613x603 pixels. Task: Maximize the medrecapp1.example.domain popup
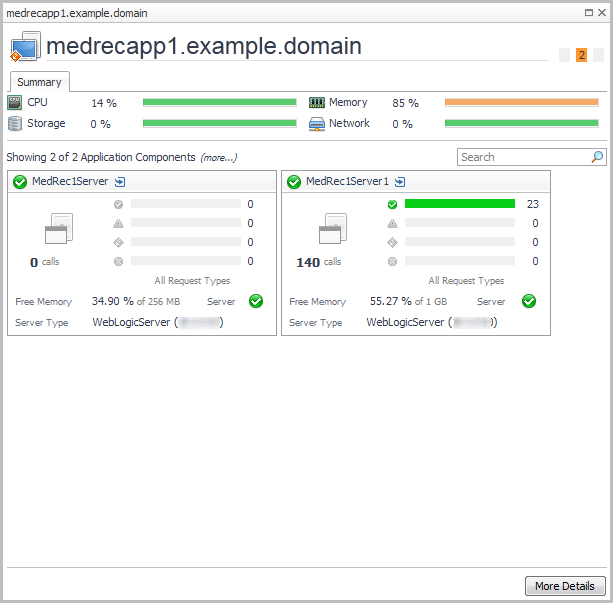(588, 13)
